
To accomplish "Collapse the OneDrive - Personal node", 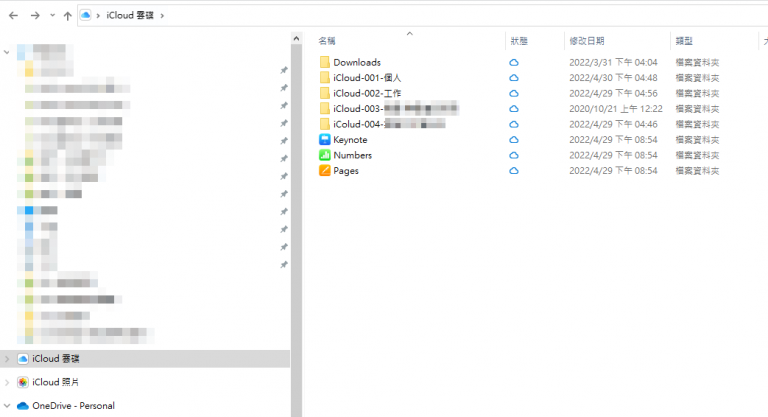I will coord(8,406).
